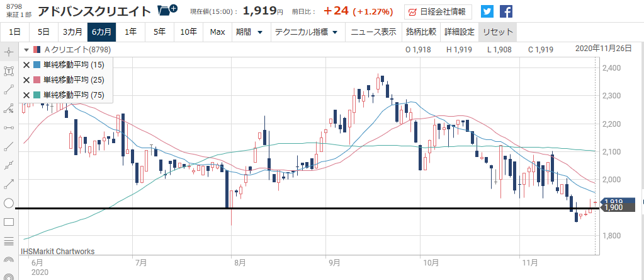The image size is (644, 280).
Task: Click the green swatch for the 75-day average
Action: [x=37, y=95]
